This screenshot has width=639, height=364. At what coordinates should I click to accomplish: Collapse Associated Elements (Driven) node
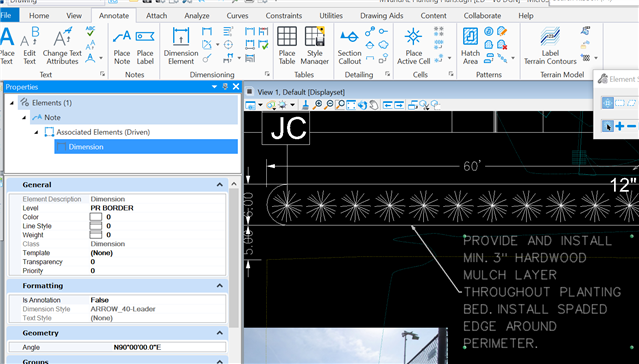(x=36, y=132)
